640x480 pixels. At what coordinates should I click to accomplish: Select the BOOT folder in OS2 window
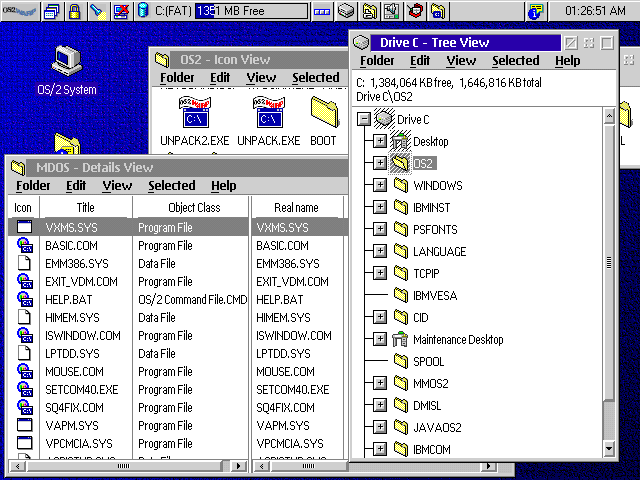324,112
